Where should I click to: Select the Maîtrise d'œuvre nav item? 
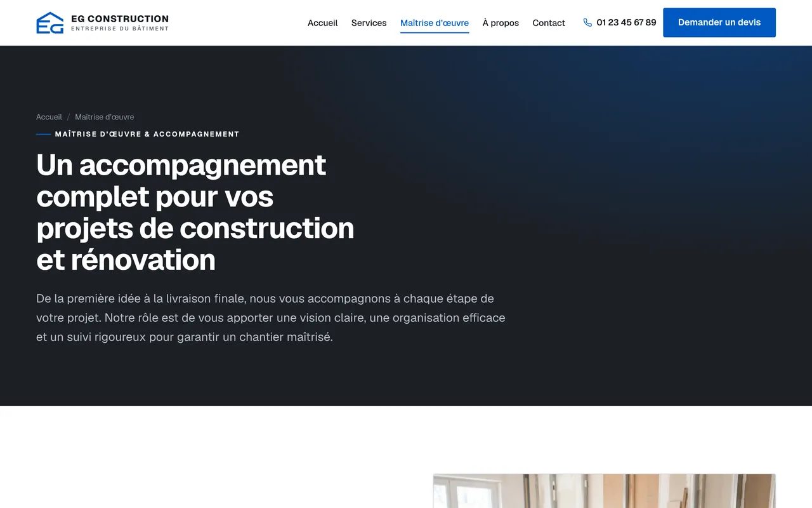click(435, 23)
